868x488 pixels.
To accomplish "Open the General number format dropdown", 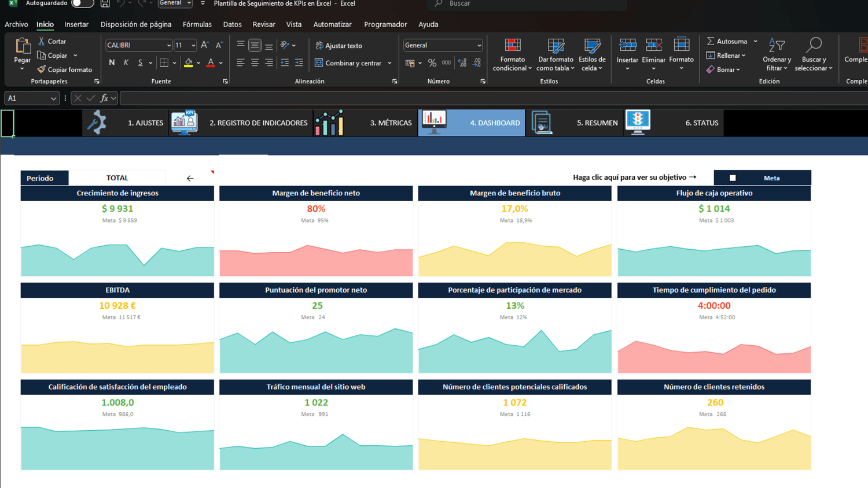I will tap(479, 45).
